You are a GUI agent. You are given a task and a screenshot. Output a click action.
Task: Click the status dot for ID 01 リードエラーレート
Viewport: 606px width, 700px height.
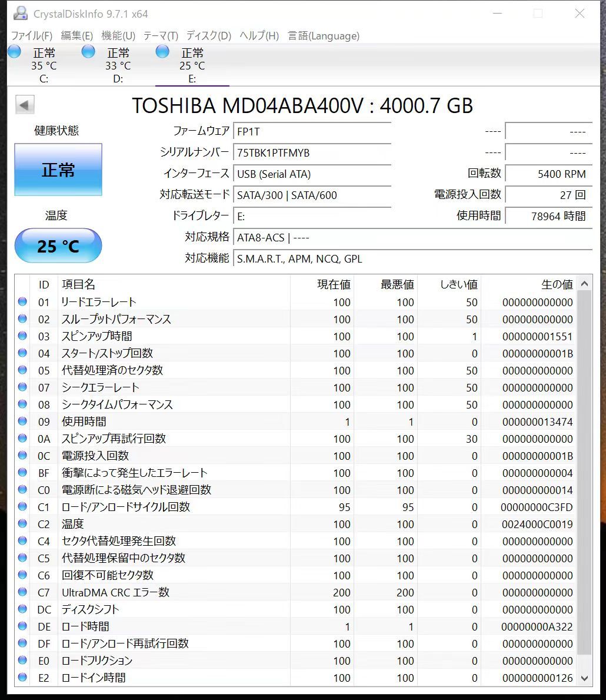(x=22, y=301)
